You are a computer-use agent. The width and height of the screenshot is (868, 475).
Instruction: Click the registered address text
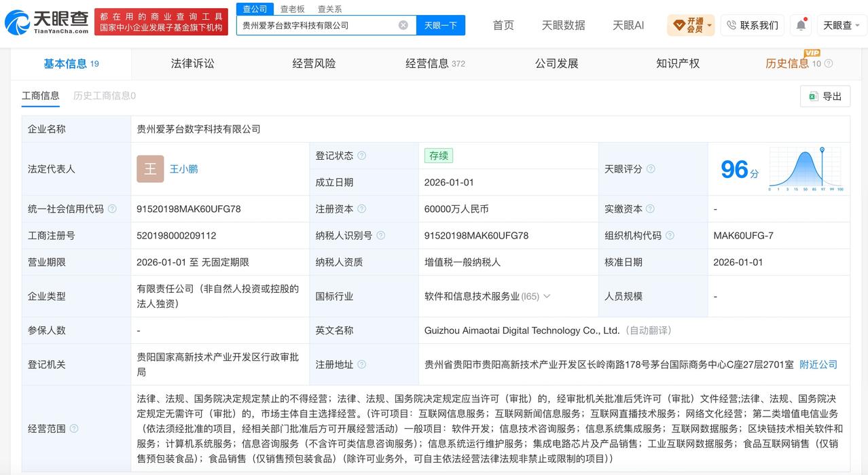tap(609, 364)
